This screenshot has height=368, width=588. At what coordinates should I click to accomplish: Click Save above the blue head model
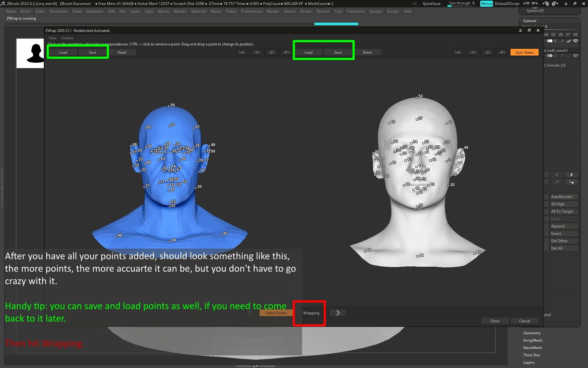(x=92, y=52)
